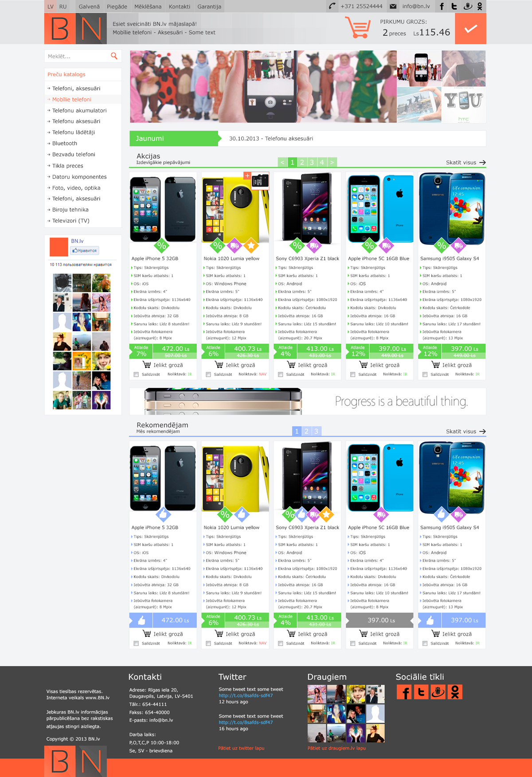Expand the Datoru komponentes catalog category
Image resolution: width=532 pixels, height=777 pixels.
[79, 177]
